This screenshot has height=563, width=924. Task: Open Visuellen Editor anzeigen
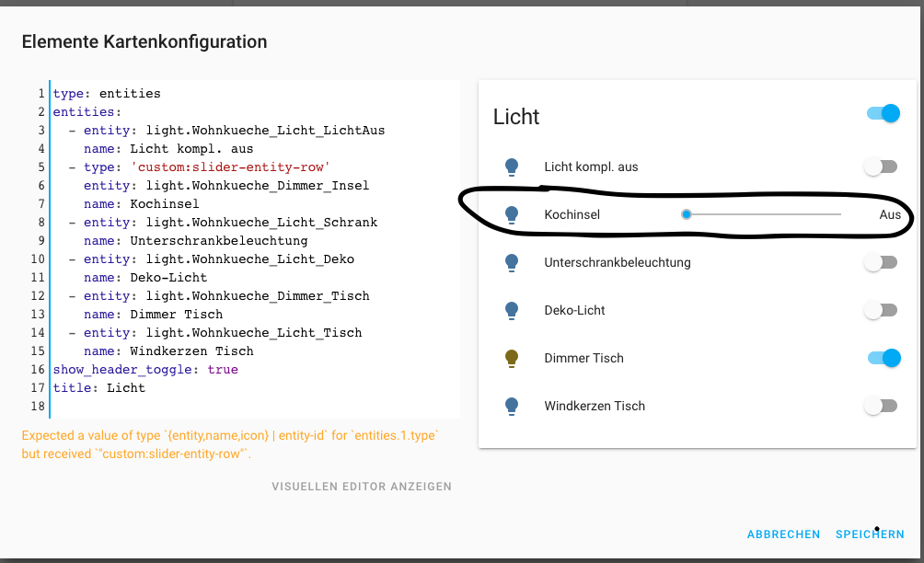362,487
